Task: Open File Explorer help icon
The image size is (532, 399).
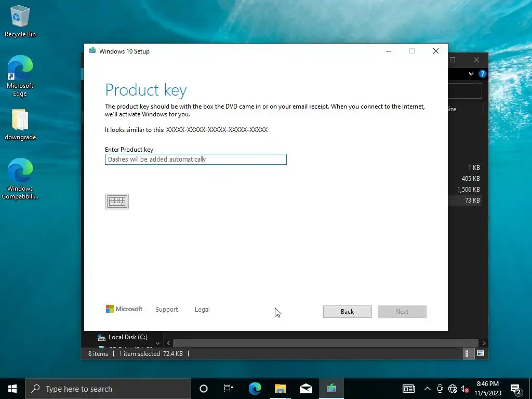Action: pyautogui.click(x=482, y=74)
